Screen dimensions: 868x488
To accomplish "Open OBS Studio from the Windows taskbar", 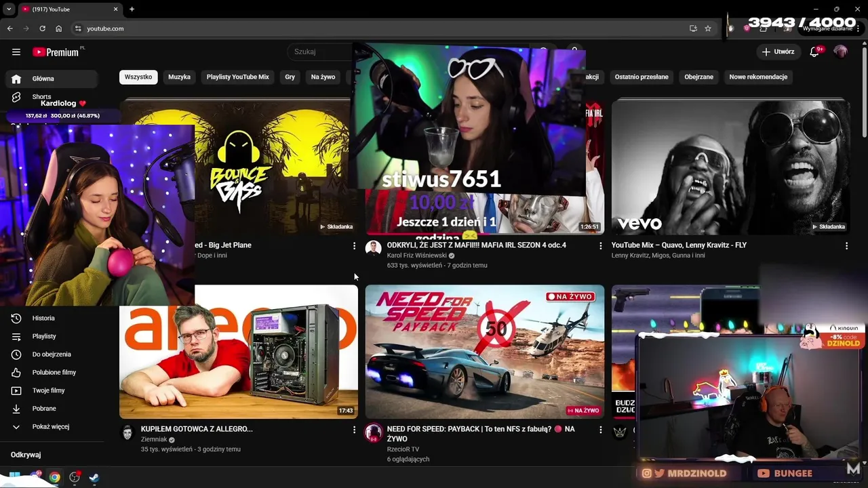I will pos(75,477).
